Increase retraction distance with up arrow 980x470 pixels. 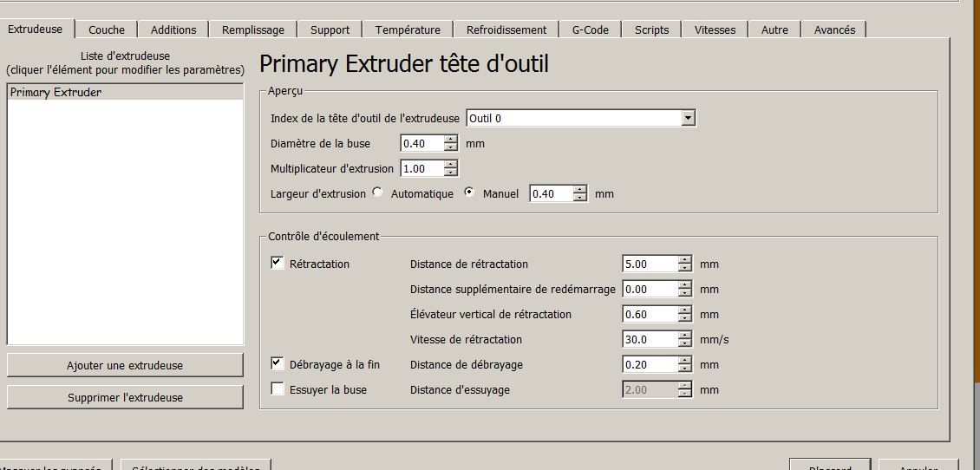pos(685,260)
